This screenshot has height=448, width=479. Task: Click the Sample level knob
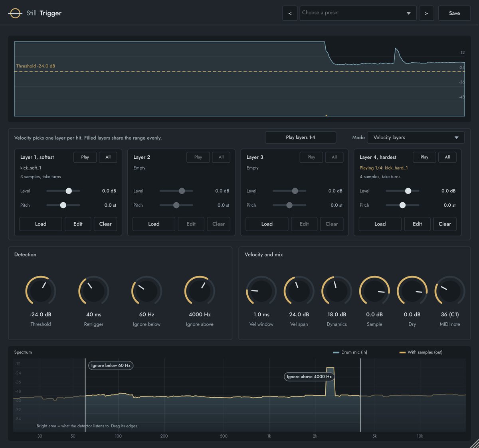tap(374, 291)
